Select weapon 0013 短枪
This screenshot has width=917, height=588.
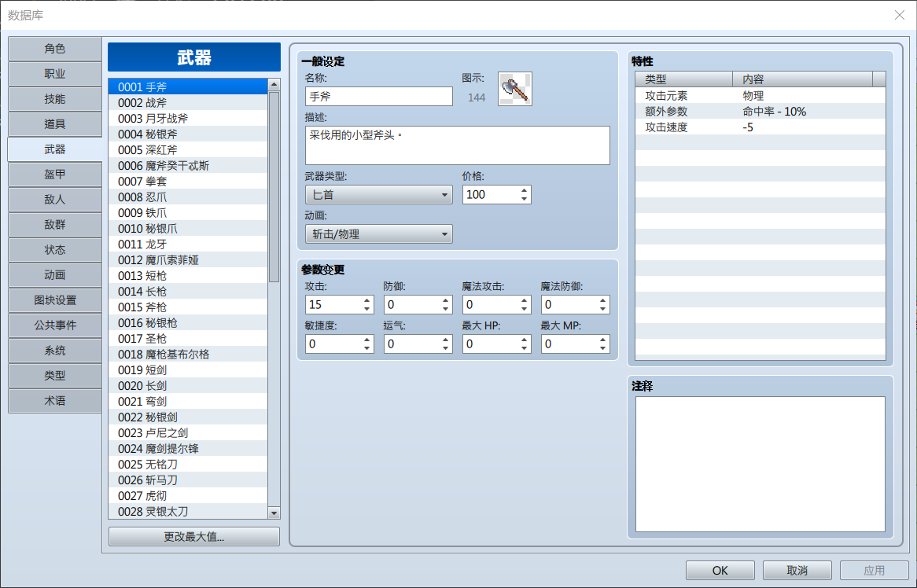[x=188, y=276]
